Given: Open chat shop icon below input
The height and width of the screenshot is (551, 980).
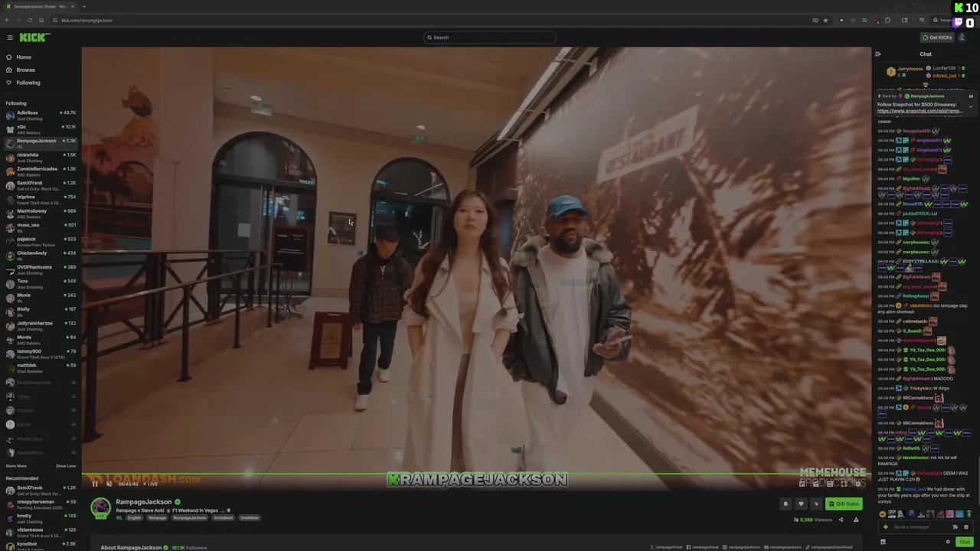Looking at the screenshot, I should click(883, 542).
